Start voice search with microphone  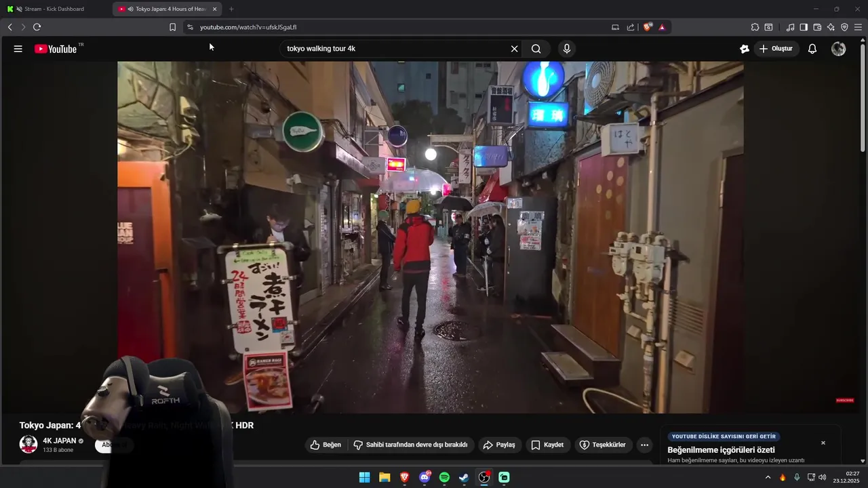pyautogui.click(x=566, y=49)
